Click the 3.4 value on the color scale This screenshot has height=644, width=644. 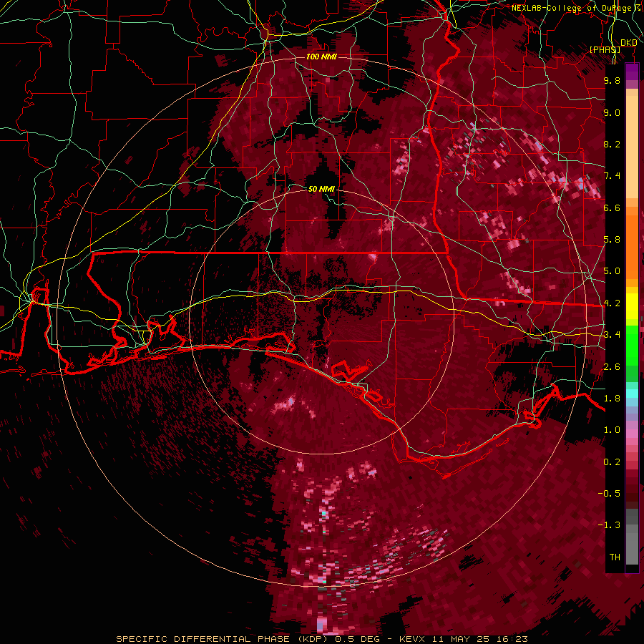(612, 335)
